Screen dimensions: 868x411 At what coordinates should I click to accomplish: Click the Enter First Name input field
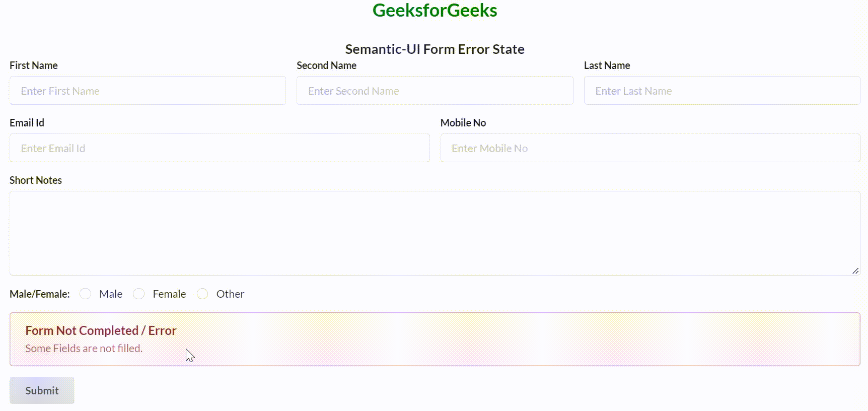pos(148,91)
